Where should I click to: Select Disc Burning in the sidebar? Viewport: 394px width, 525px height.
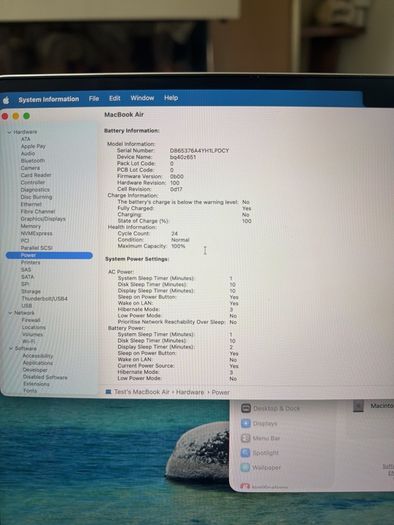(x=36, y=197)
